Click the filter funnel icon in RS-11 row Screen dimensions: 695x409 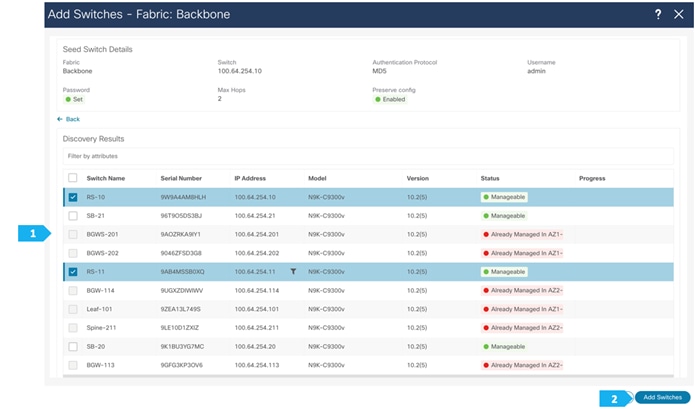pos(293,271)
